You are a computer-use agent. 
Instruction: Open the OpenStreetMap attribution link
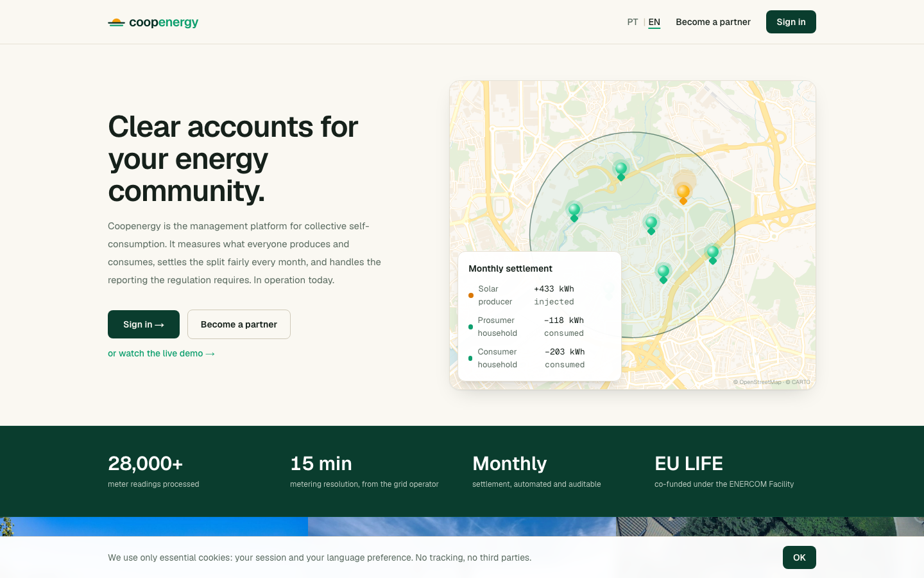(757, 382)
